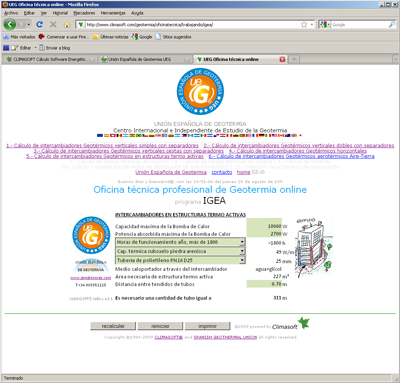
Task: Click the contacto link
Action: pos(222,172)
